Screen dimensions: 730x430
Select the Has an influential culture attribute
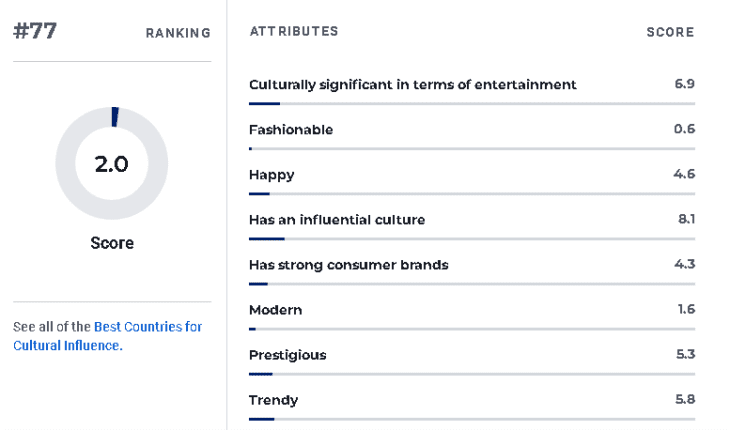pyautogui.click(x=337, y=220)
